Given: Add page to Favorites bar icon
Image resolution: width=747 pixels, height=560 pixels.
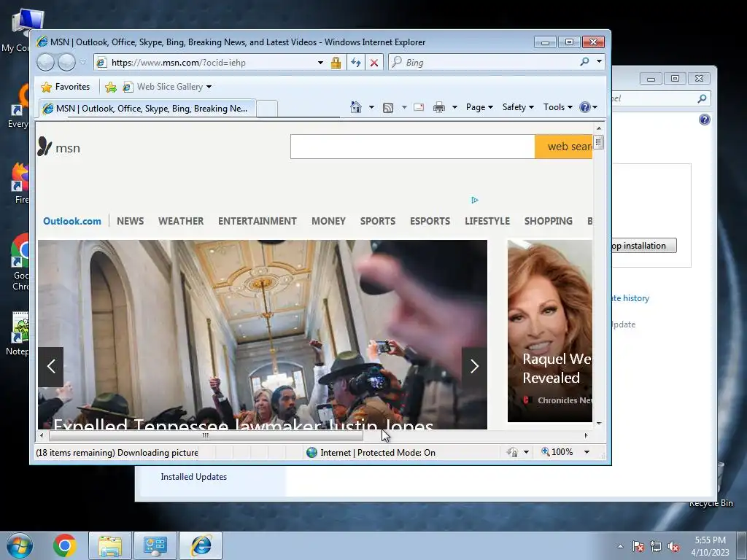Looking at the screenshot, I should tap(111, 87).
